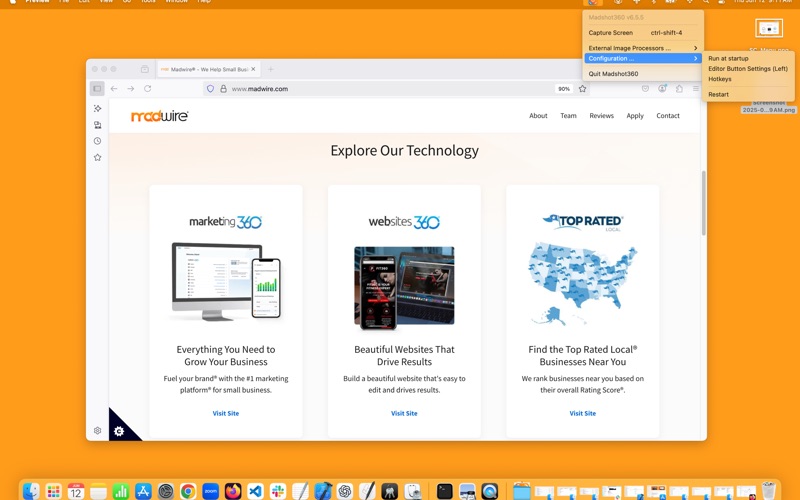Open the Pocket save icon in toolbar

click(645, 88)
